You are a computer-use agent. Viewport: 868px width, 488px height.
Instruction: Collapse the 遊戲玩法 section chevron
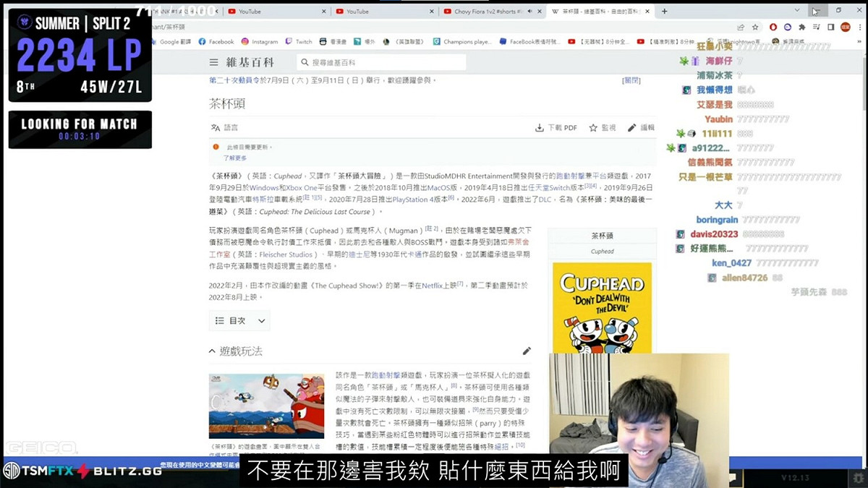[212, 351]
